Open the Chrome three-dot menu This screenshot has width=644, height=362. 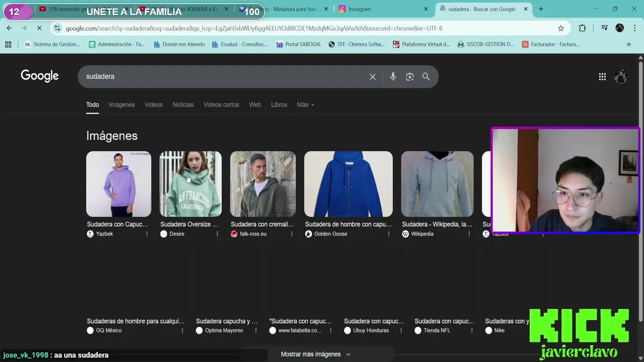pyautogui.click(x=634, y=28)
